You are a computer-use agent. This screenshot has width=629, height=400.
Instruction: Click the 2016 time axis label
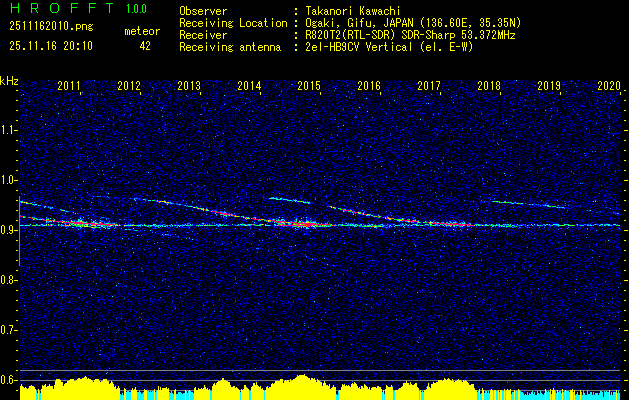click(369, 86)
